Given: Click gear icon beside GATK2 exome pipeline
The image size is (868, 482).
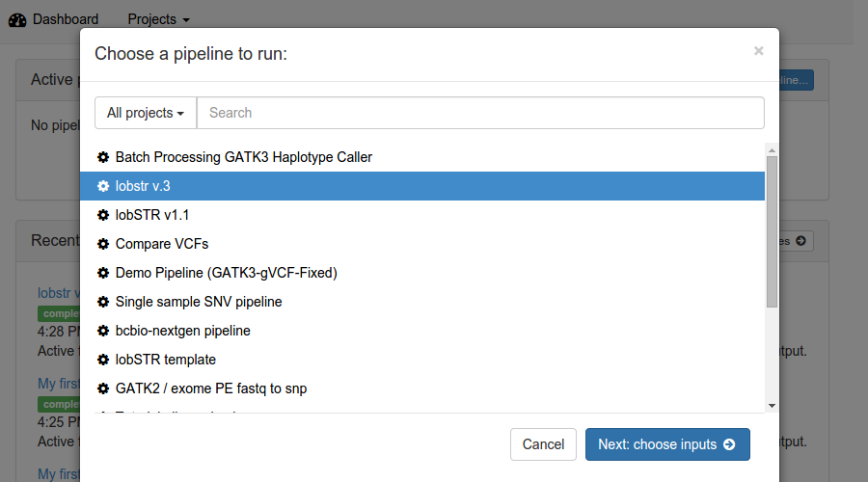Looking at the screenshot, I should pos(103,388).
